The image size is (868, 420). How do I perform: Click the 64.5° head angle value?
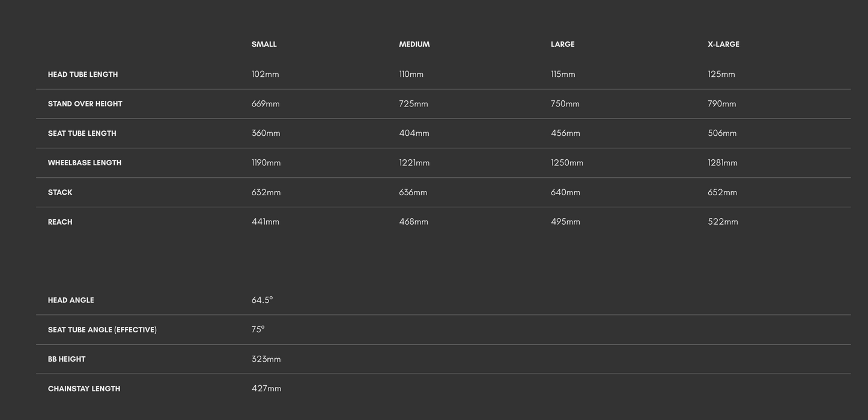262,300
